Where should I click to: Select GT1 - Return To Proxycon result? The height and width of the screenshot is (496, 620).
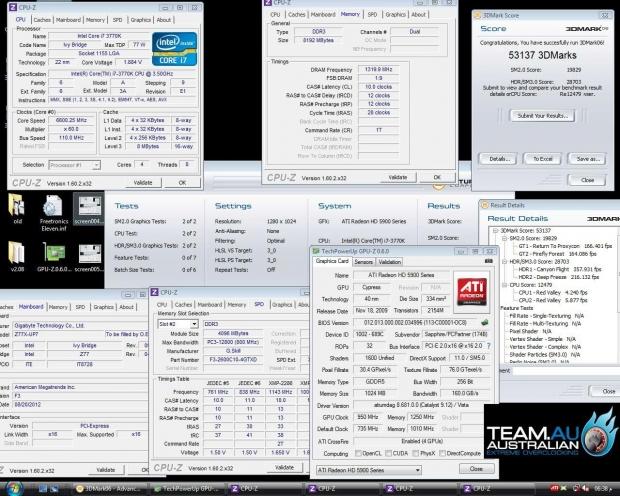point(565,246)
